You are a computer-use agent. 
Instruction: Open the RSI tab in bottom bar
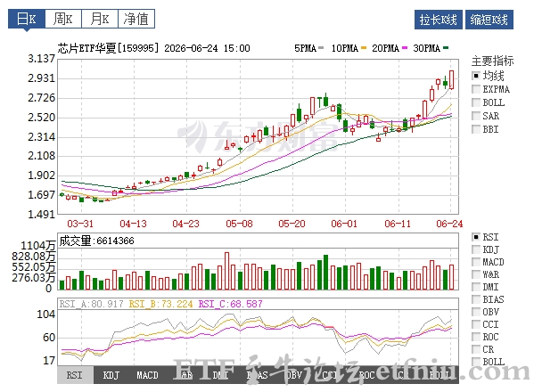pyautogui.click(x=75, y=375)
